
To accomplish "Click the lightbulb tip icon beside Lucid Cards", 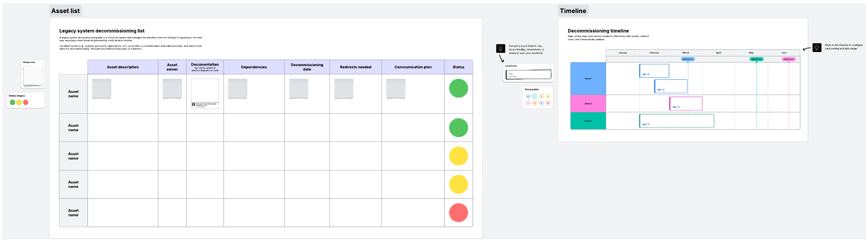I will click(501, 48).
